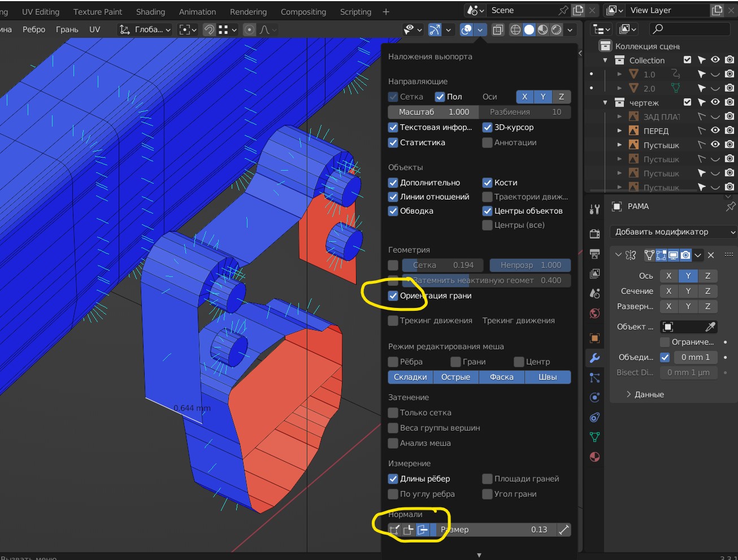Toggle face normals display icon

pos(423,529)
